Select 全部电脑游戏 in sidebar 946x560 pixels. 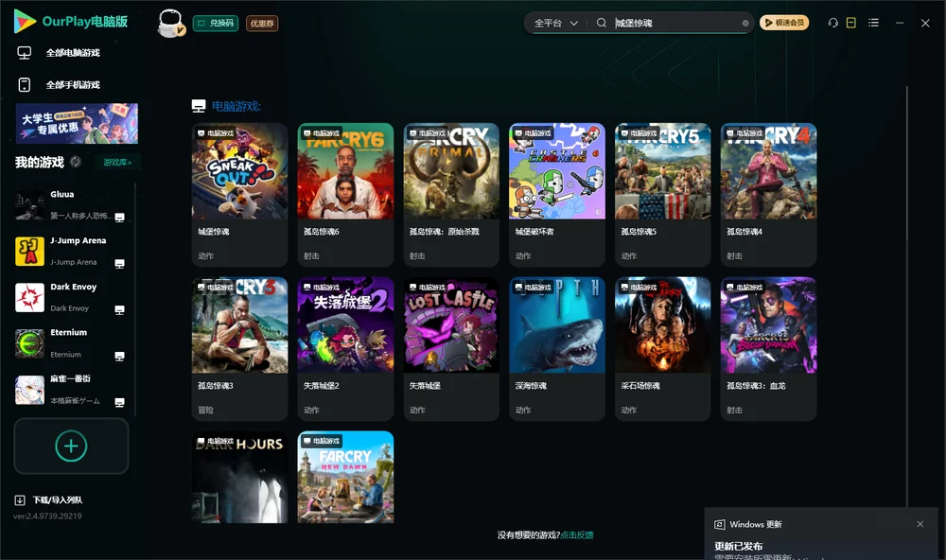pyautogui.click(x=73, y=53)
